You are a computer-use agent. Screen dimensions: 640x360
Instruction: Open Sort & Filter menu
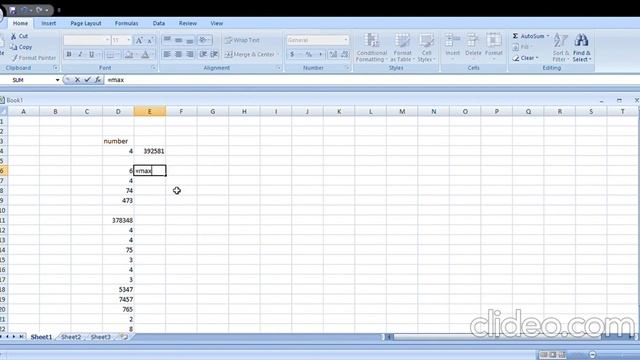tap(560, 48)
